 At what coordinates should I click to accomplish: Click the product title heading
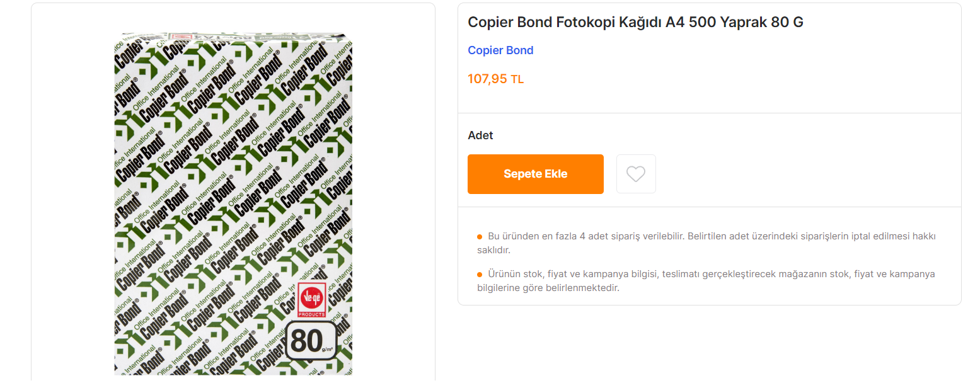[x=635, y=23]
